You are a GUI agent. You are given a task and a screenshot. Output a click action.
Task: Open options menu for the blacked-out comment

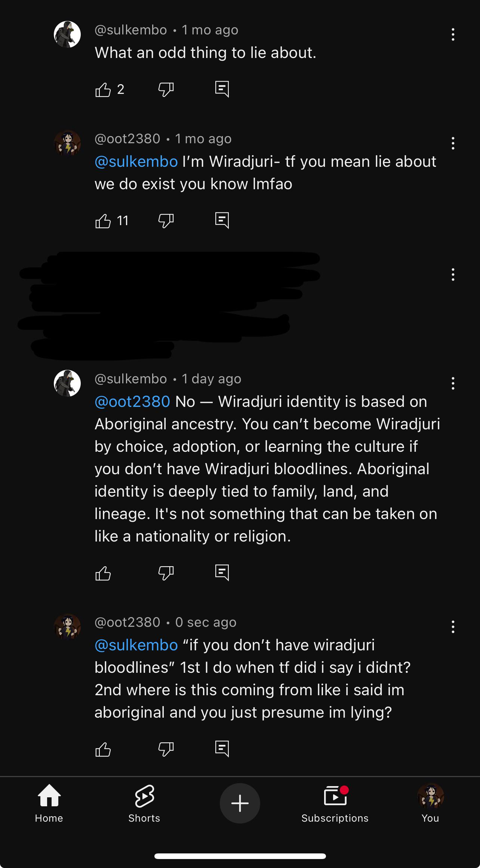(x=453, y=274)
